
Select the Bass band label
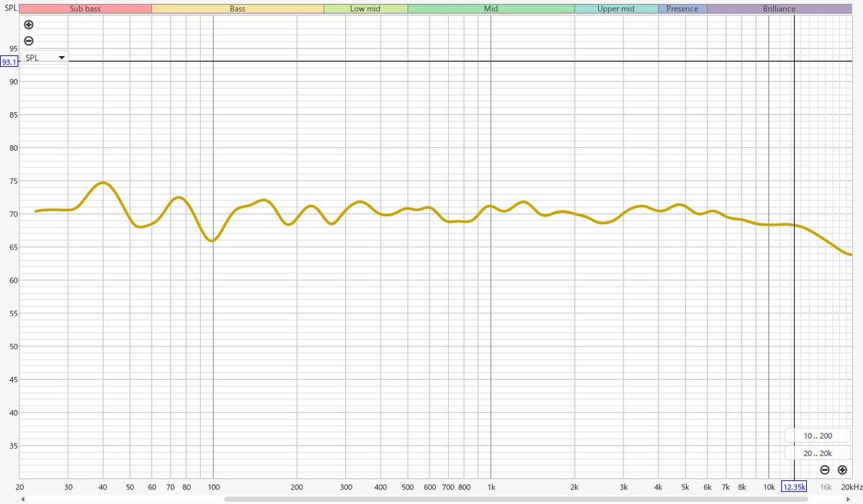(237, 9)
